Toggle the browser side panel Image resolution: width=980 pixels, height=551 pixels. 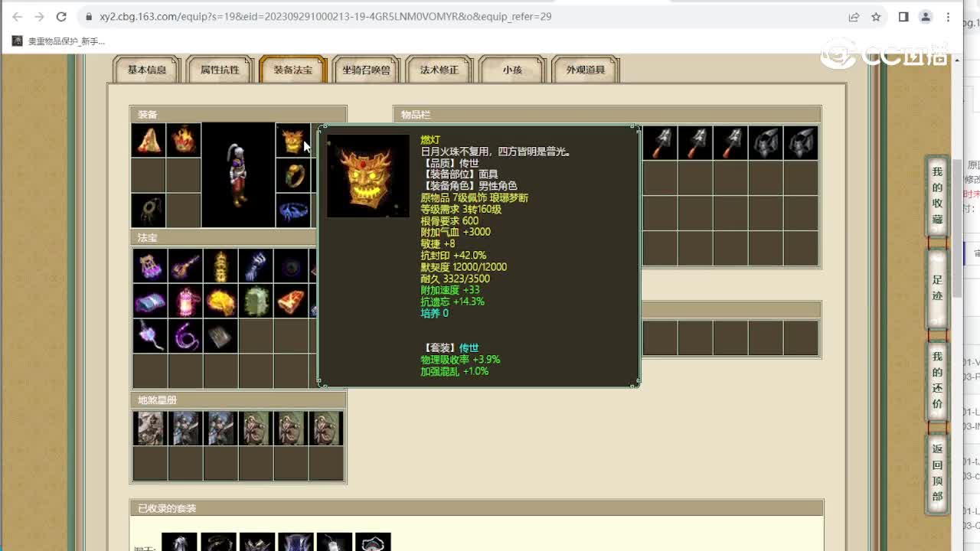(x=903, y=17)
